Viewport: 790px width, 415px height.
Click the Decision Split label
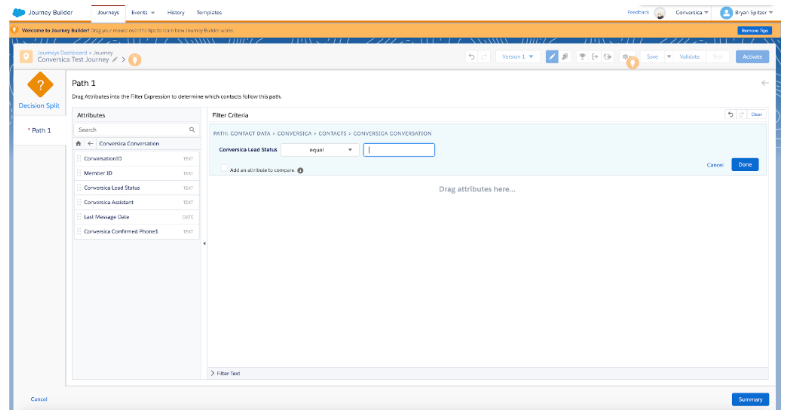(39, 106)
